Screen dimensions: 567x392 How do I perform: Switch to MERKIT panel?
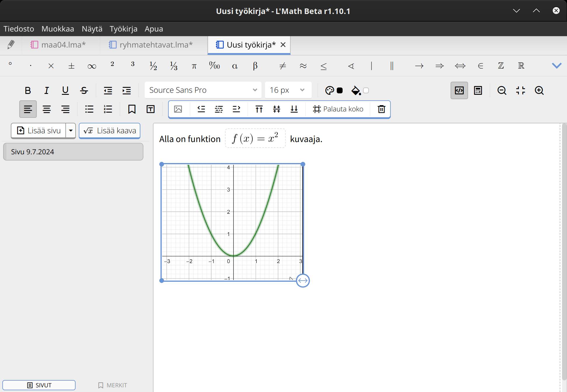click(113, 385)
